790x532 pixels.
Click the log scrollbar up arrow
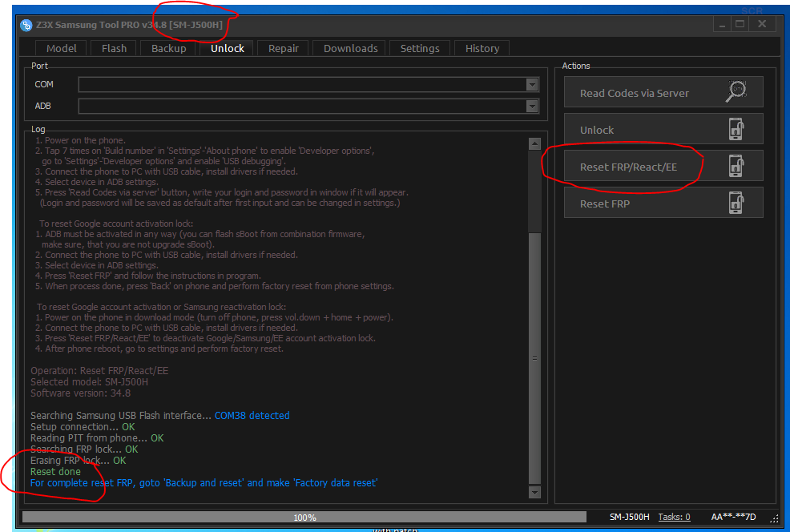(534, 143)
